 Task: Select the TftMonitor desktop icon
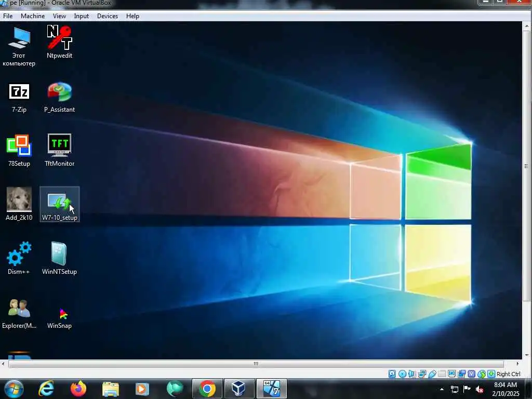(59, 150)
